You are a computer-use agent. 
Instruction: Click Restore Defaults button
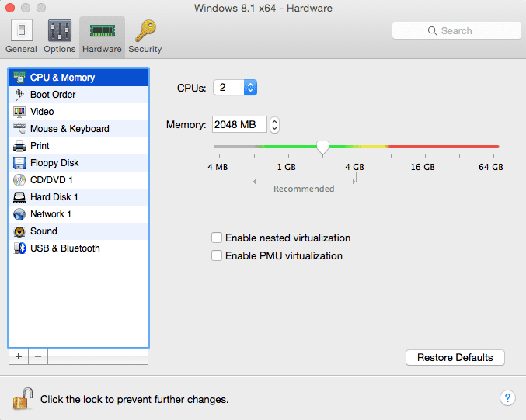point(455,357)
